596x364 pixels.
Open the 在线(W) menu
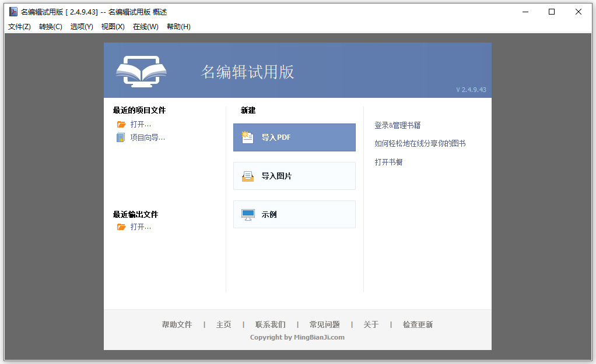[x=145, y=26]
